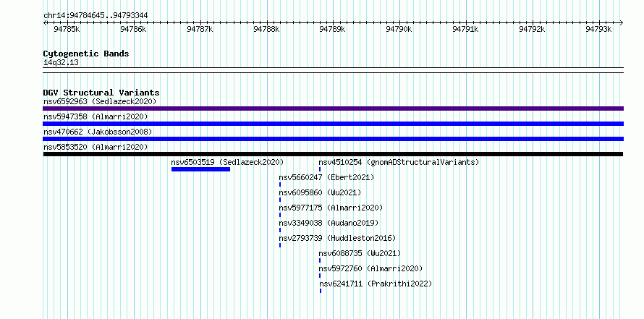Viewport: 644px width, 319px height.
Task: Click the nsv2793739 (Huddleston2016) label
Action: pyautogui.click(x=337, y=238)
